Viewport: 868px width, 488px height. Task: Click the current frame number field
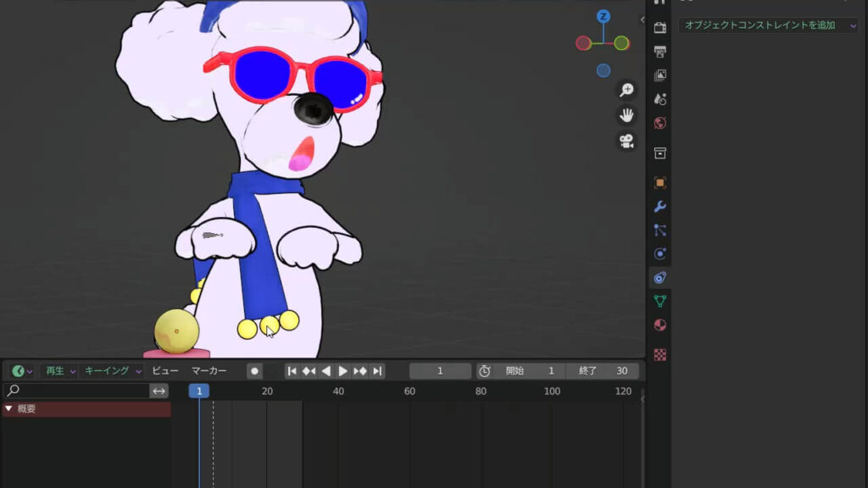pyautogui.click(x=440, y=371)
